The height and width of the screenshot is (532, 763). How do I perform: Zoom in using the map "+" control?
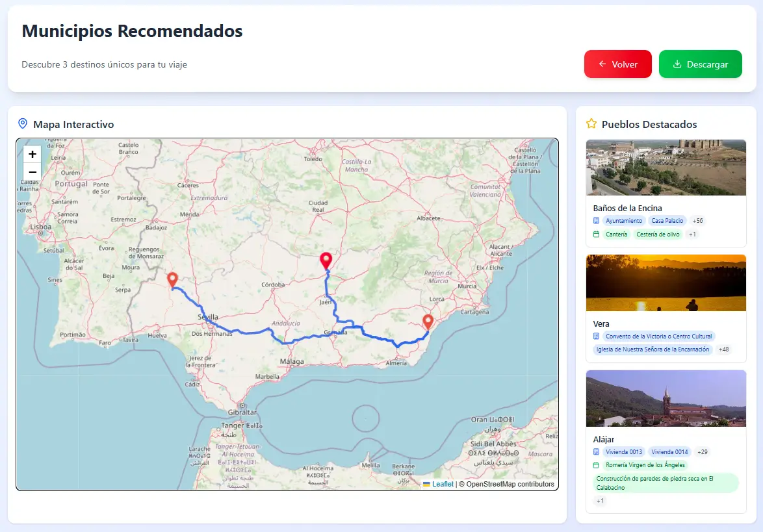point(32,154)
